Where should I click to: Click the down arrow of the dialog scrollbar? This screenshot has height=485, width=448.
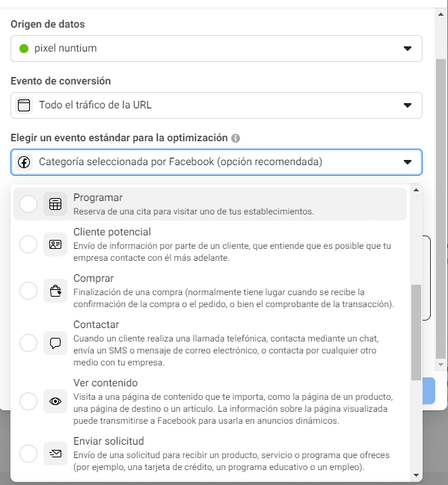(441, 365)
